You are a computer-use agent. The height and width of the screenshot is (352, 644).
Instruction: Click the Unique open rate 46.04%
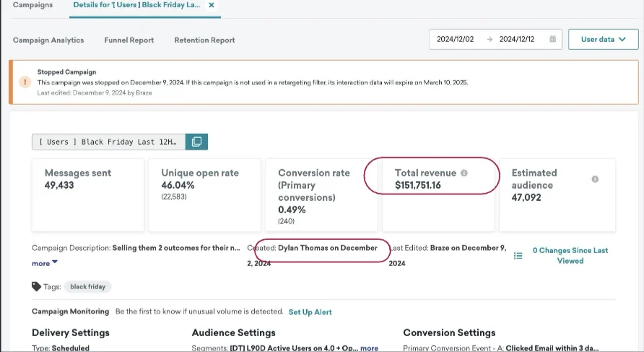click(178, 185)
